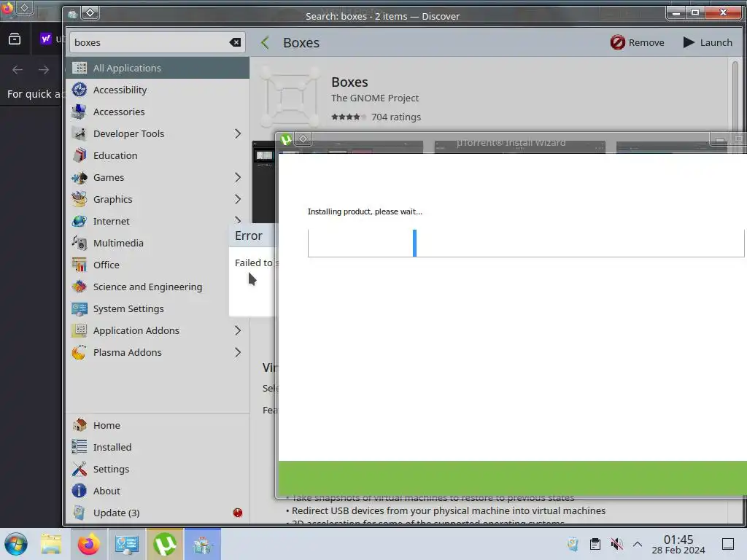
Task: Click the Application Addons icon
Action: (79, 331)
